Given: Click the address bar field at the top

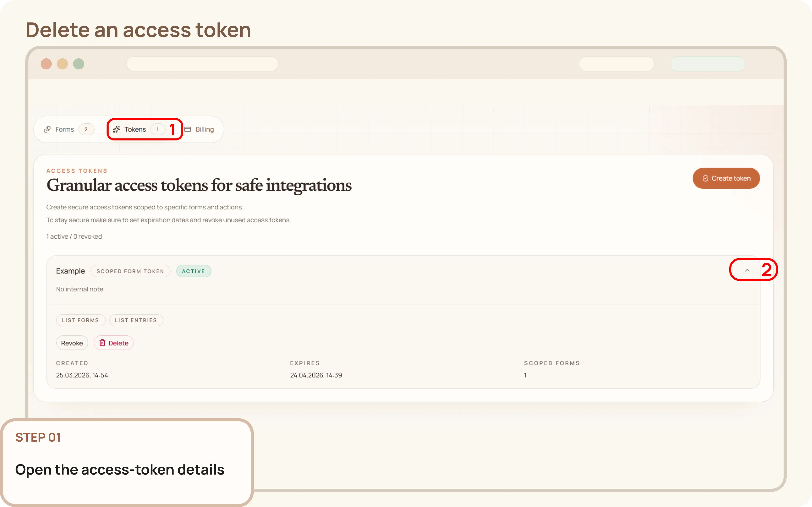Looking at the screenshot, I should 203,64.
